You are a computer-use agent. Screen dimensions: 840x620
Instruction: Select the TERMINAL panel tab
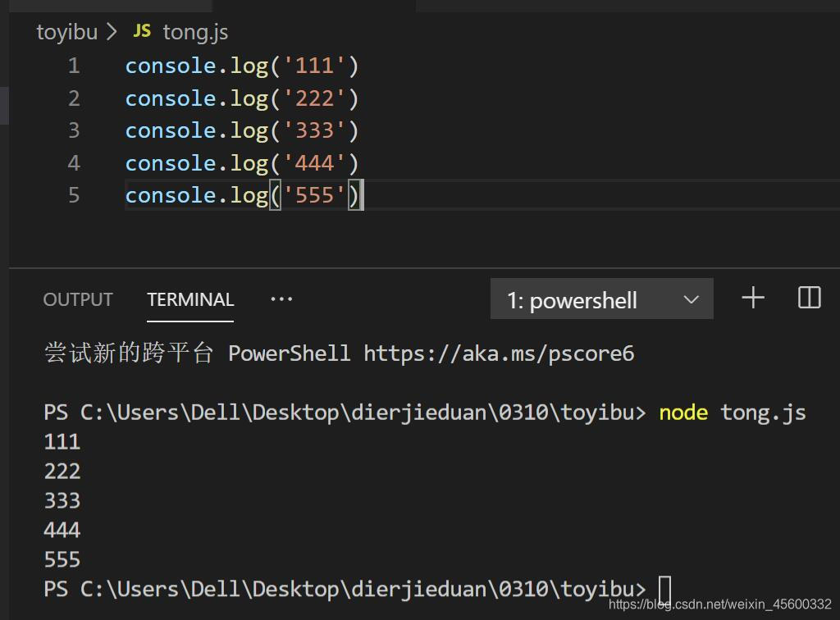click(190, 299)
